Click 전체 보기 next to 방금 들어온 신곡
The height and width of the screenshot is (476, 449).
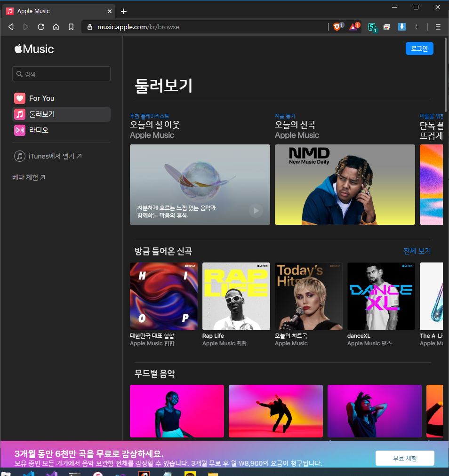tap(417, 251)
